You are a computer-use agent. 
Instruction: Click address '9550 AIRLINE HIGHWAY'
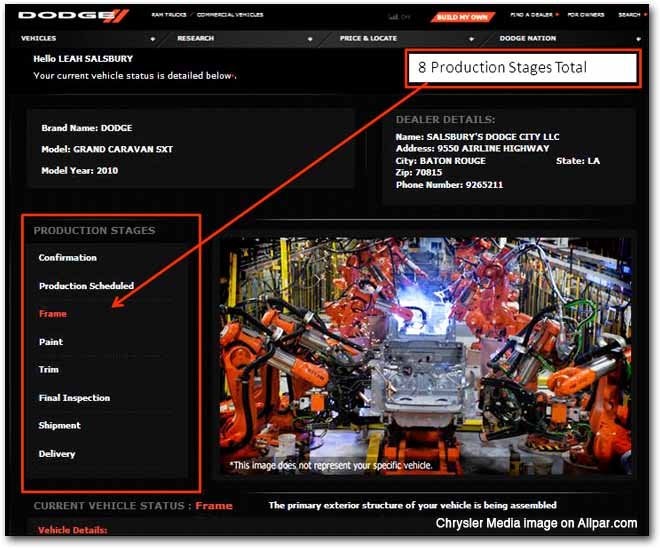coord(493,149)
